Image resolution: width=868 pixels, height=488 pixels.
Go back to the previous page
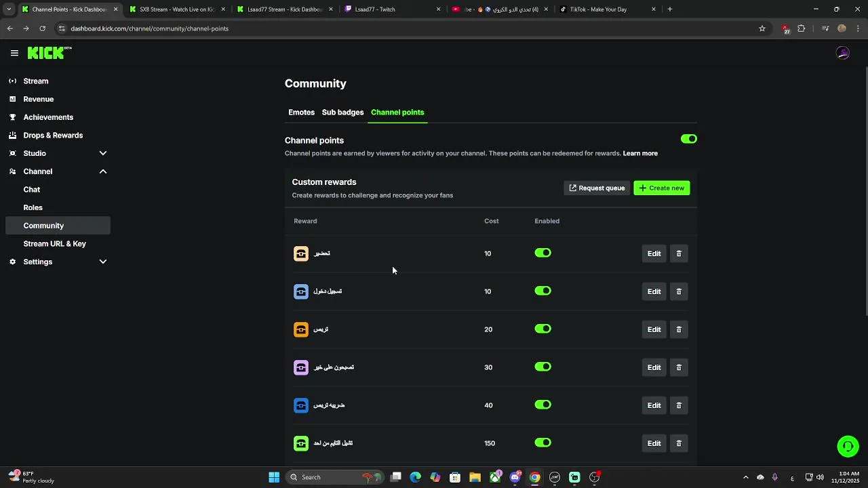tap(10, 28)
